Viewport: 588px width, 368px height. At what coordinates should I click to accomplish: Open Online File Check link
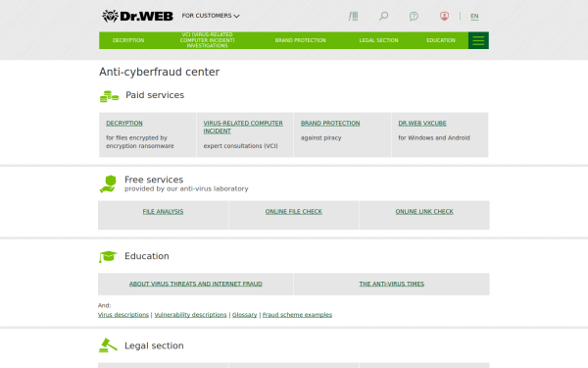point(294,212)
